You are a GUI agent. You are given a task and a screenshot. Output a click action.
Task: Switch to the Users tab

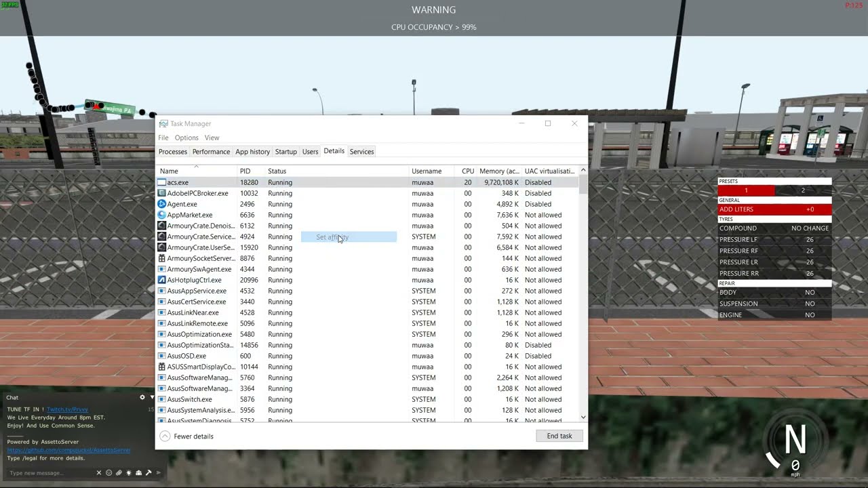point(310,152)
